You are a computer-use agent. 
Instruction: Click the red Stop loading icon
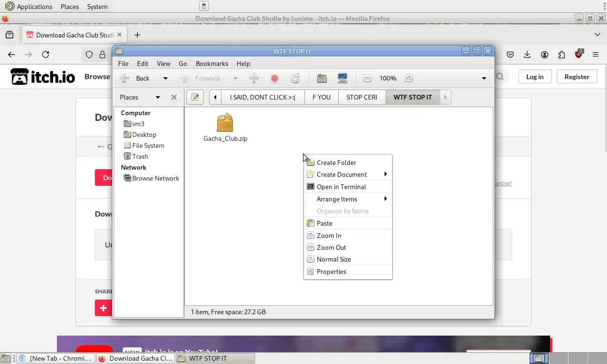275,78
